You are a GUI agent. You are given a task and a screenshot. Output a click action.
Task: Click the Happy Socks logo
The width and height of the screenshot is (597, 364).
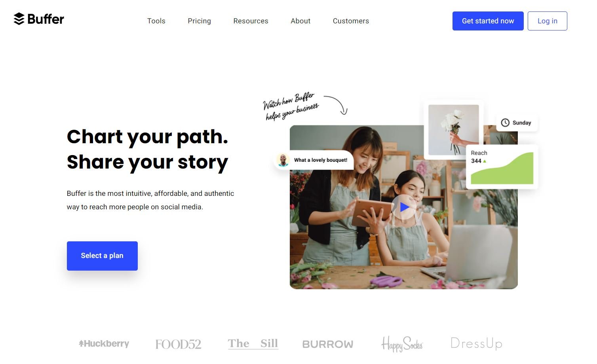(x=402, y=344)
